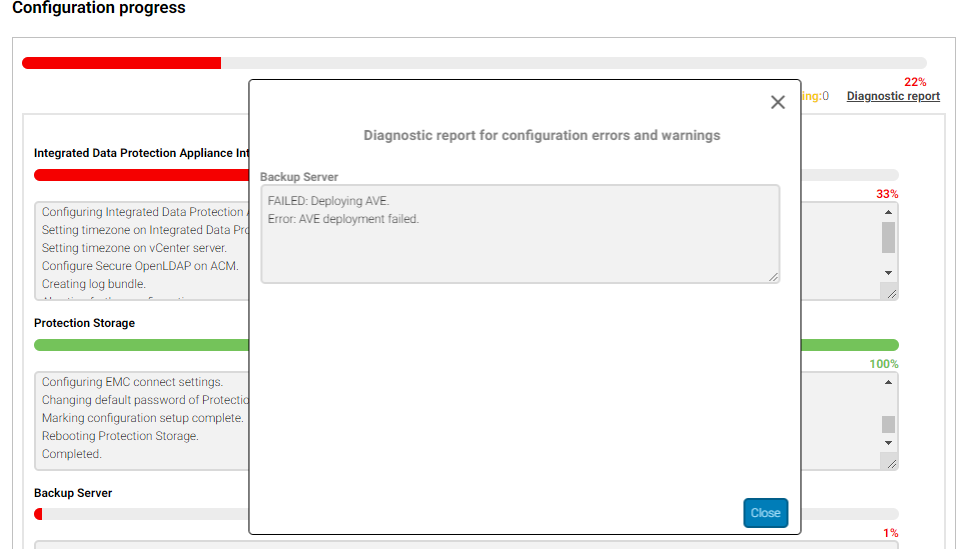Click the 1% Backup Server progress value
The width and height of the screenshot is (956, 549).
(x=891, y=533)
